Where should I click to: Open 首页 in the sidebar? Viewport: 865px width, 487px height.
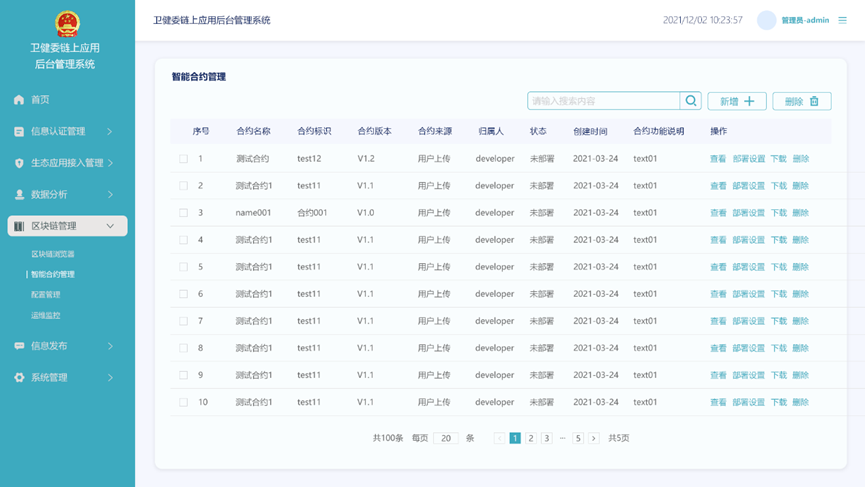tap(40, 100)
